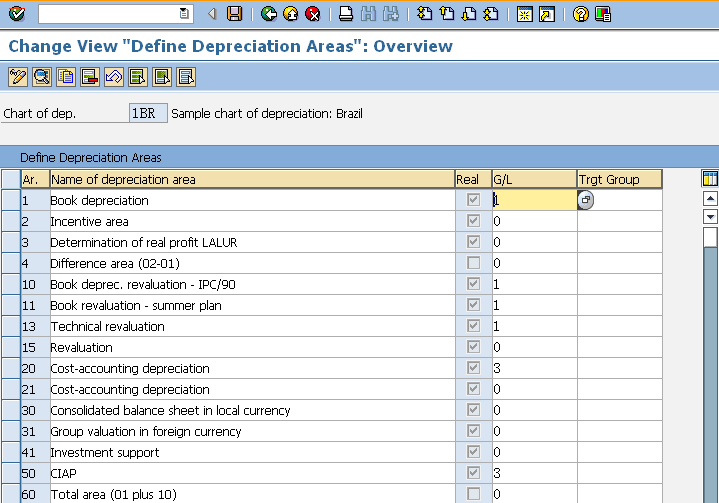Click the Undo Change icon
Screen dimensions: 719x503
click(114, 77)
